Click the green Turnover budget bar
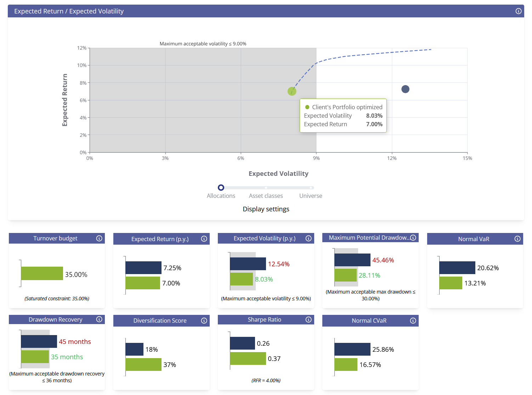 [42, 274]
